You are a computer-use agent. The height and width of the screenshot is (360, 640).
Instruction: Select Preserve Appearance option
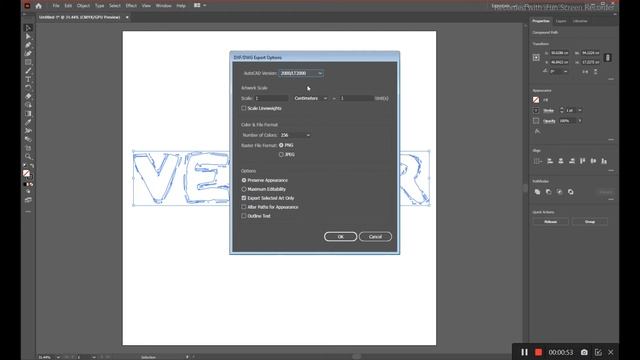[x=244, y=180]
